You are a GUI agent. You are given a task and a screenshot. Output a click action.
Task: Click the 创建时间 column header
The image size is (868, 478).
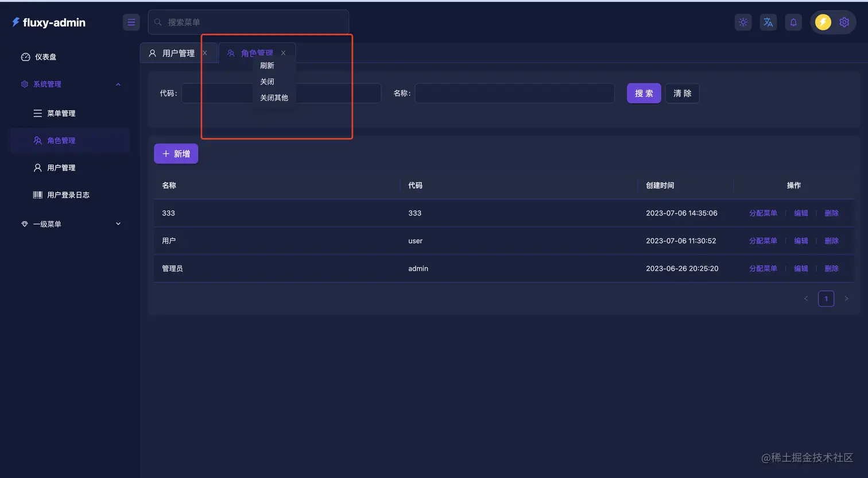coord(660,186)
